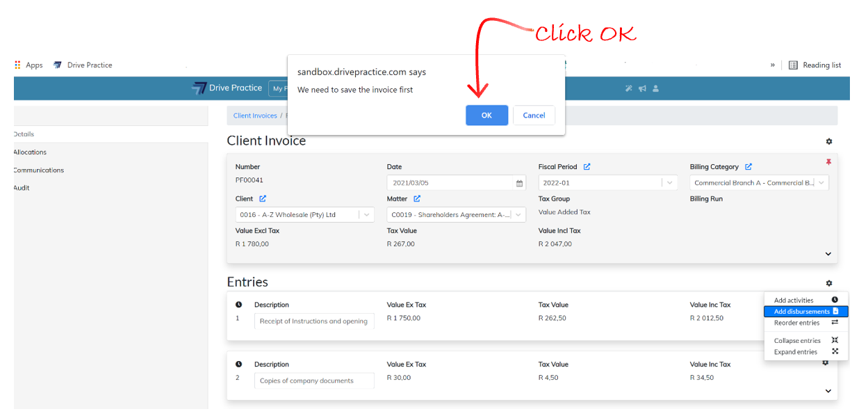This screenshot has height=416, width=868.
Task: Click the announcements megaphone icon in header
Action: coord(642,88)
